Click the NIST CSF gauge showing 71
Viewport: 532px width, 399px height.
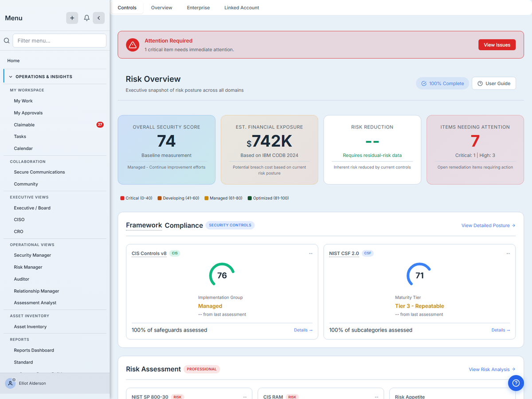419,275
